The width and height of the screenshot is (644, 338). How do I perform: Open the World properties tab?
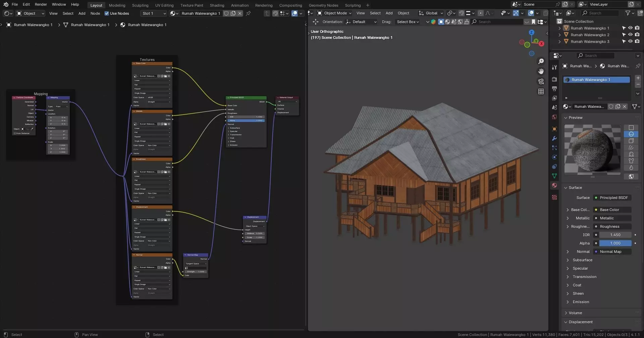click(554, 117)
